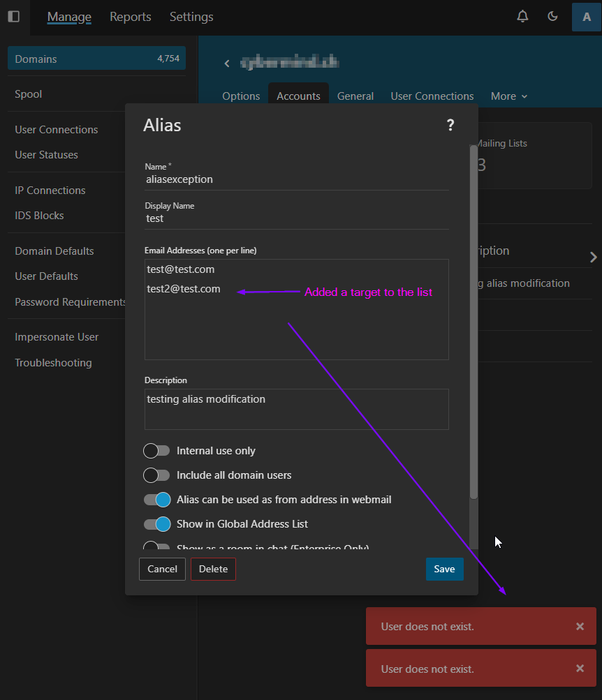
Task: Disable Show in Global Address List
Action: 156,524
